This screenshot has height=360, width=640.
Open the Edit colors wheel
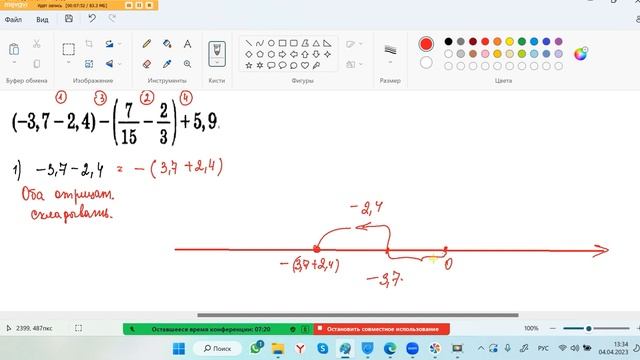coord(580,53)
